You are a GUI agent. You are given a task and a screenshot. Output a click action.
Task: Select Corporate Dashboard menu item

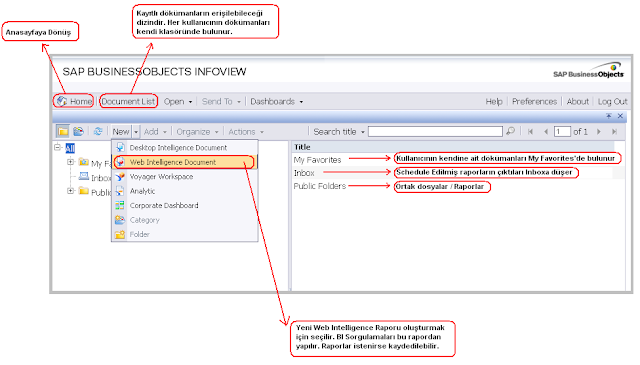[185, 205]
